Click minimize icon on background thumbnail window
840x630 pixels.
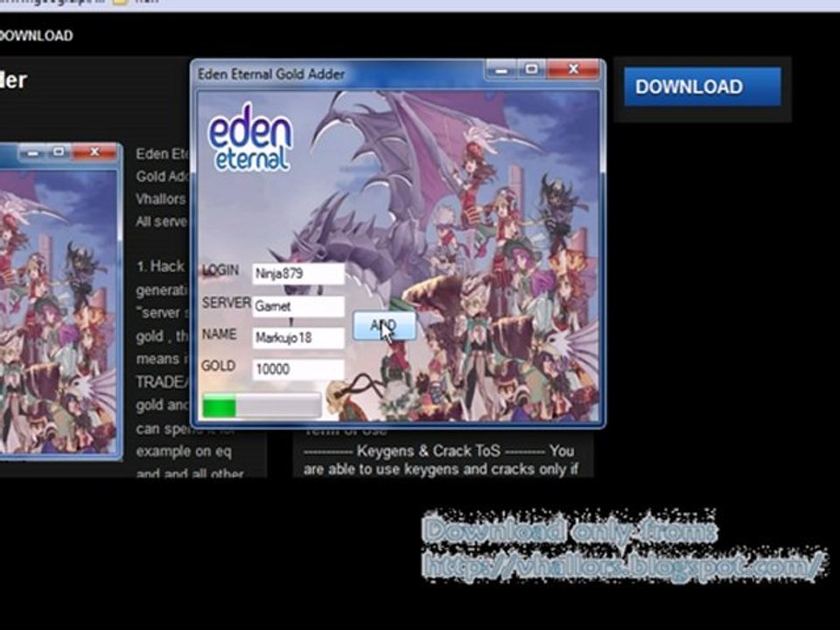tap(32, 152)
